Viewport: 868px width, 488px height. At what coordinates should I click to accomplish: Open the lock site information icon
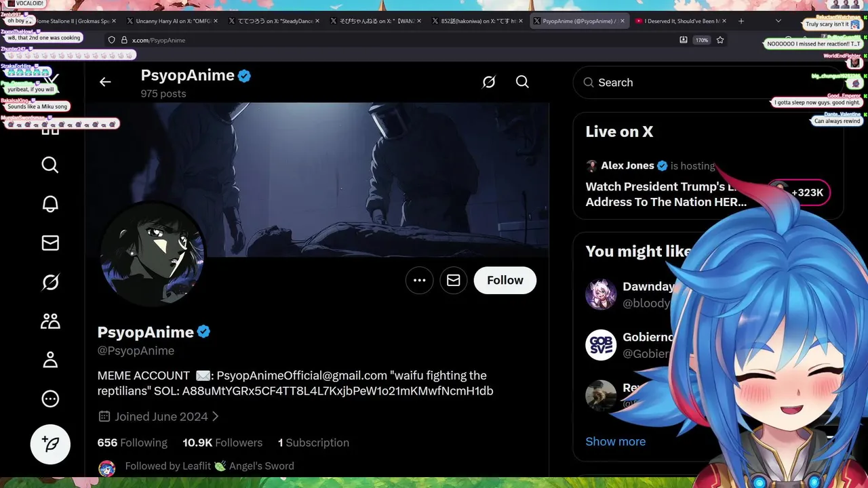[123, 40]
